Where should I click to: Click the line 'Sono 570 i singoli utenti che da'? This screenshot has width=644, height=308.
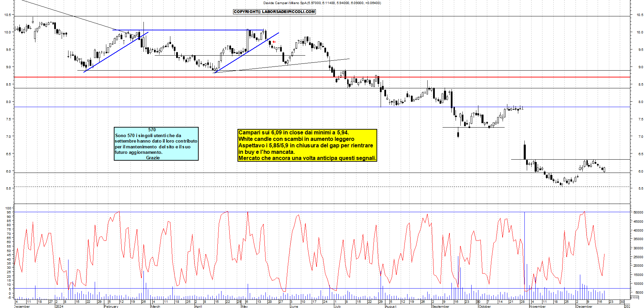pyautogui.click(x=148, y=135)
